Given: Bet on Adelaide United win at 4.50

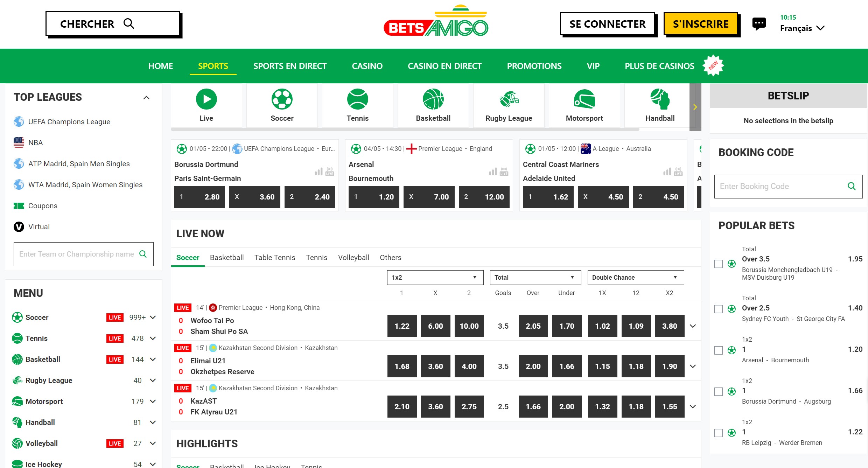Looking at the screenshot, I should 658,197.
